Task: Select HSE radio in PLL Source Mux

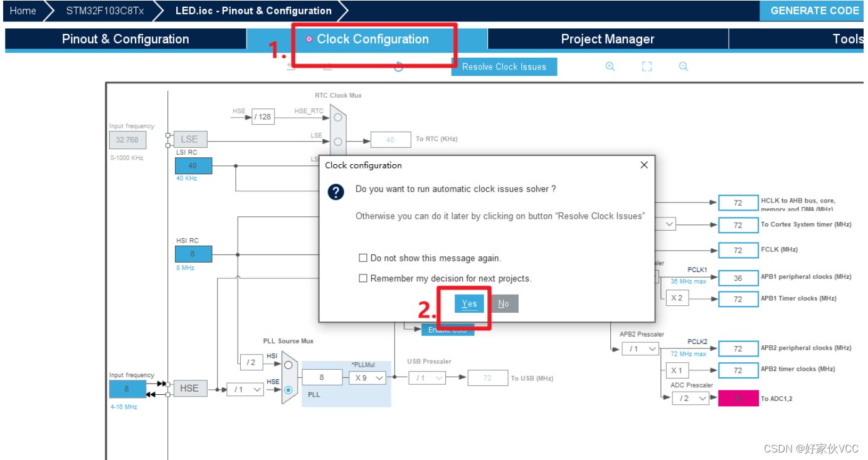Action: point(288,390)
